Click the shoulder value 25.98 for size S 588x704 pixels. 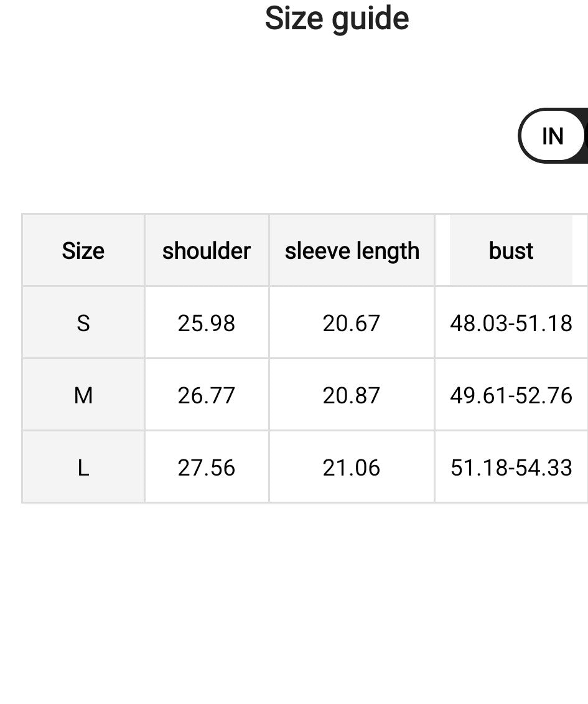point(207,322)
